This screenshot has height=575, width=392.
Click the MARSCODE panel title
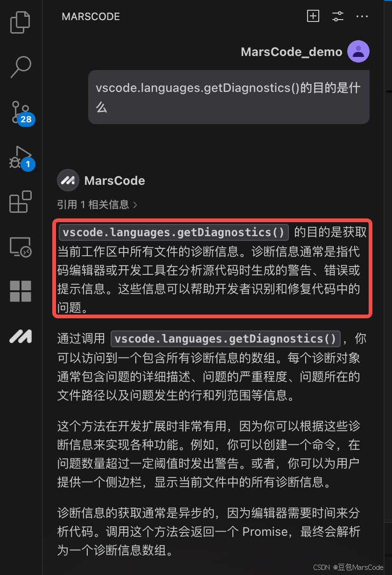(91, 16)
